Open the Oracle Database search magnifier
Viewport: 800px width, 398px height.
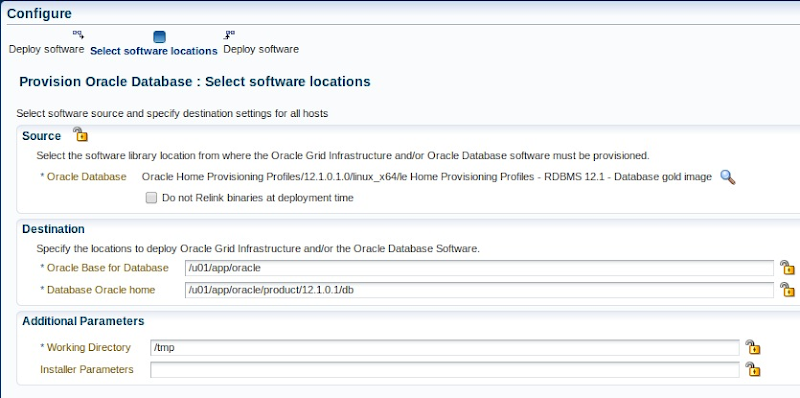(728, 177)
